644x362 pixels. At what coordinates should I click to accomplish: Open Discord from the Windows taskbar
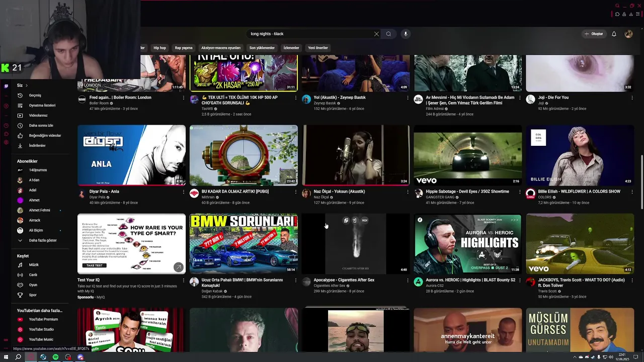80,357
